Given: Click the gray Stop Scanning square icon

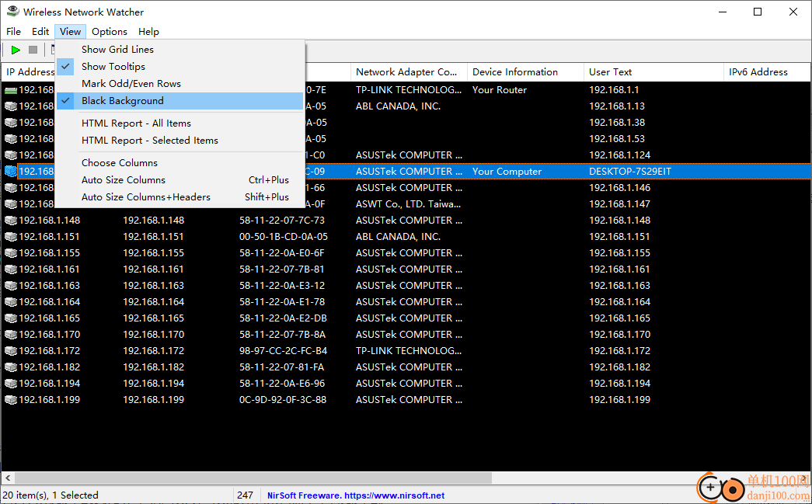Looking at the screenshot, I should 33,50.
